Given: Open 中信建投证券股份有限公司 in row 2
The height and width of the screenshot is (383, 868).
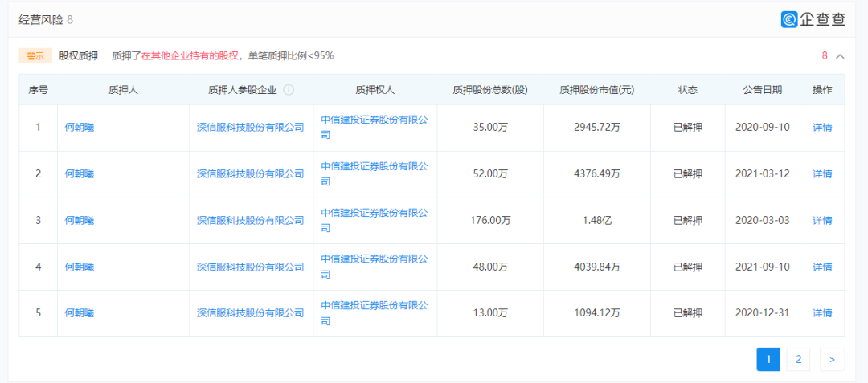Looking at the screenshot, I should pos(375,173).
